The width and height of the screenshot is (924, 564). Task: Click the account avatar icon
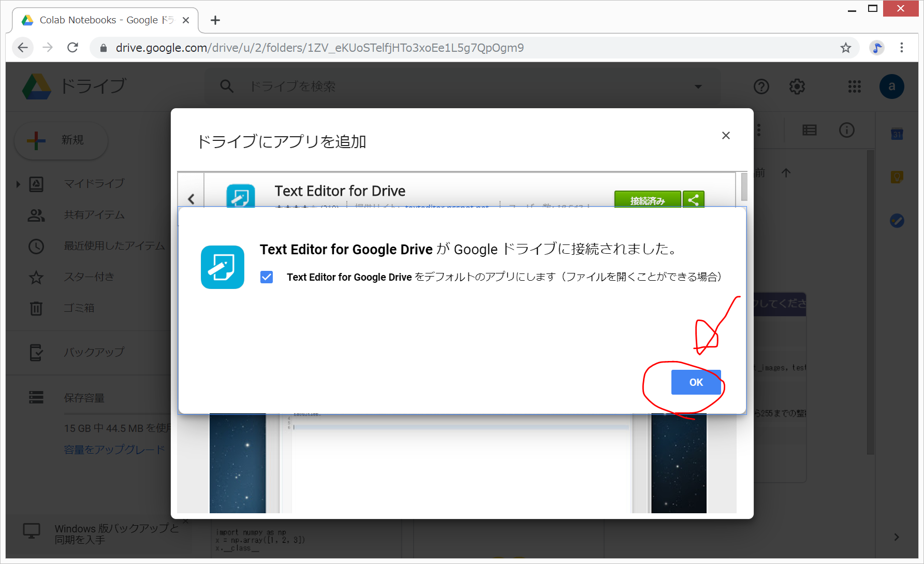coord(891,86)
